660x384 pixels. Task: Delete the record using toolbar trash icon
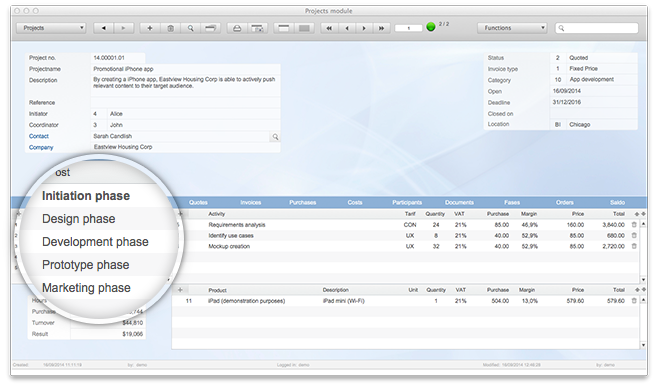(170, 28)
